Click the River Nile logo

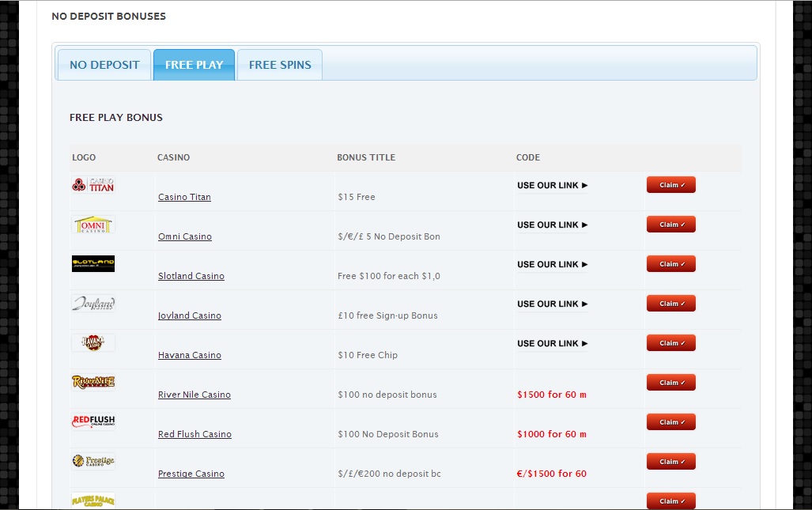93,382
